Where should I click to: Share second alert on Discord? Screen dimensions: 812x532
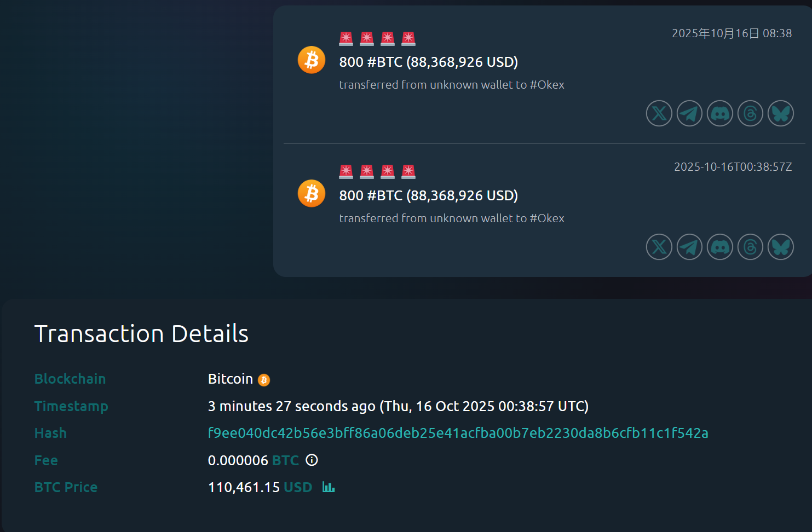[x=719, y=247]
